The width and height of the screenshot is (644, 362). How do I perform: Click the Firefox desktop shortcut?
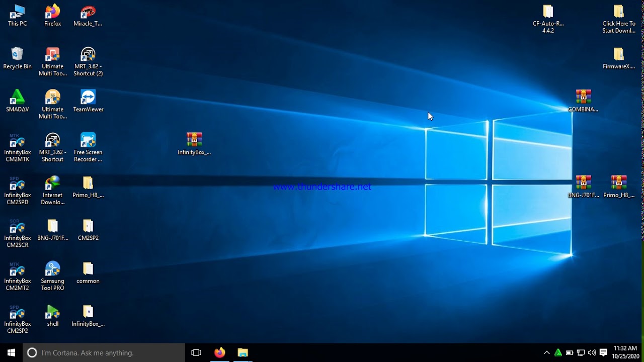(52, 16)
